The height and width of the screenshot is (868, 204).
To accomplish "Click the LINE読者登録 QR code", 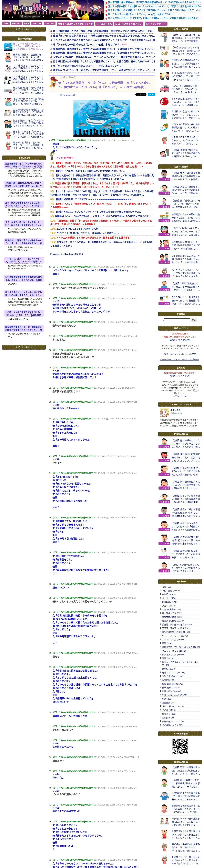I will [180, 746].
